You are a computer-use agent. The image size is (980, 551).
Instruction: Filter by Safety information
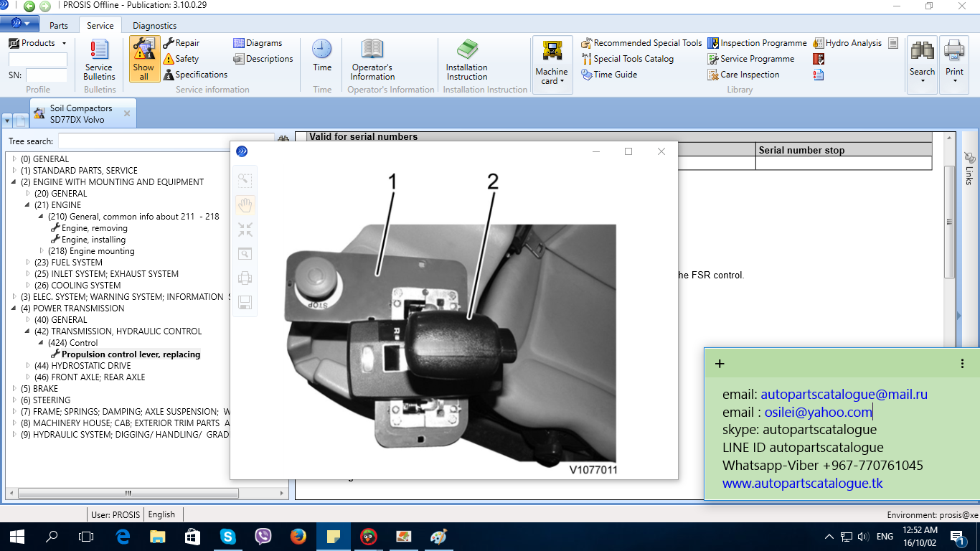181,59
